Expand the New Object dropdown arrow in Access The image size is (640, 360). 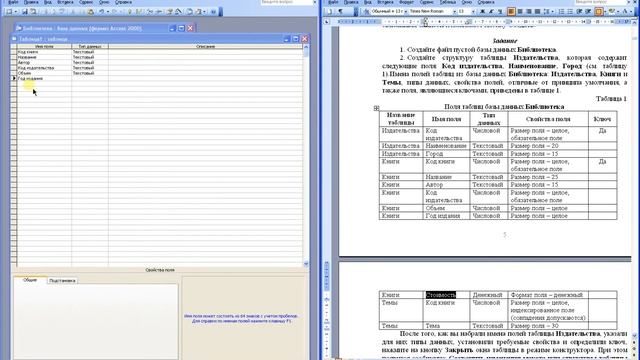click(x=204, y=12)
